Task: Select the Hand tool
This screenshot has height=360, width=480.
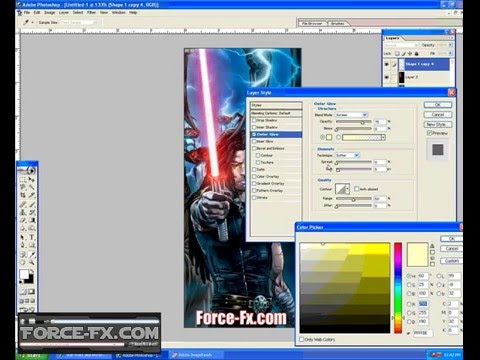Action: pyautogui.click(x=23, y=263)
